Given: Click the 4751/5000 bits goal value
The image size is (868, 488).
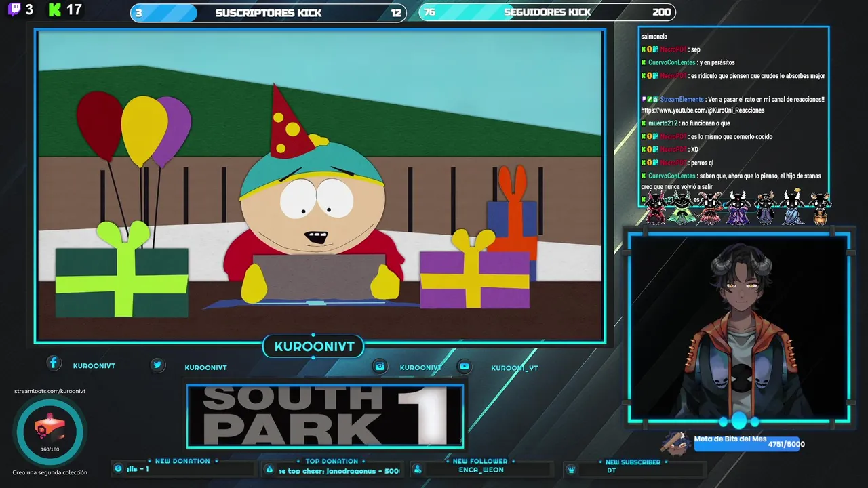Looking at the screenshot, I should pos(786,445).
